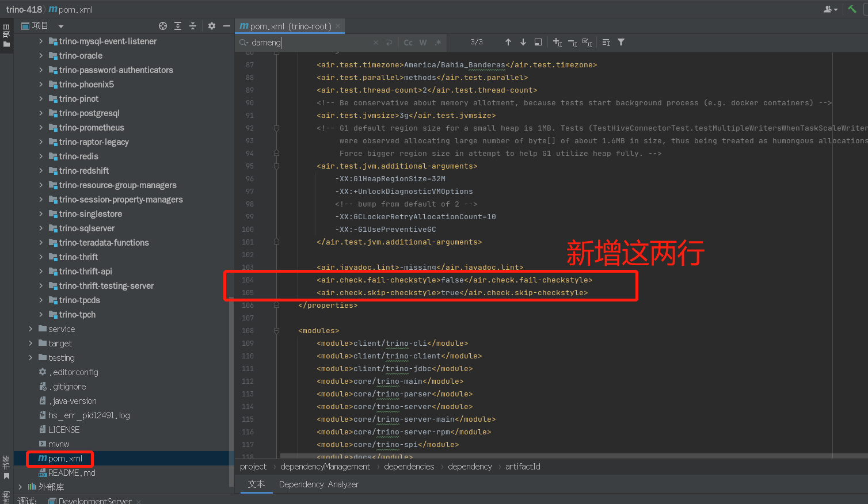Click trino-418 in the navigation breadcrumb
This screenshot has width=868, height=504.
click(24, 9)
